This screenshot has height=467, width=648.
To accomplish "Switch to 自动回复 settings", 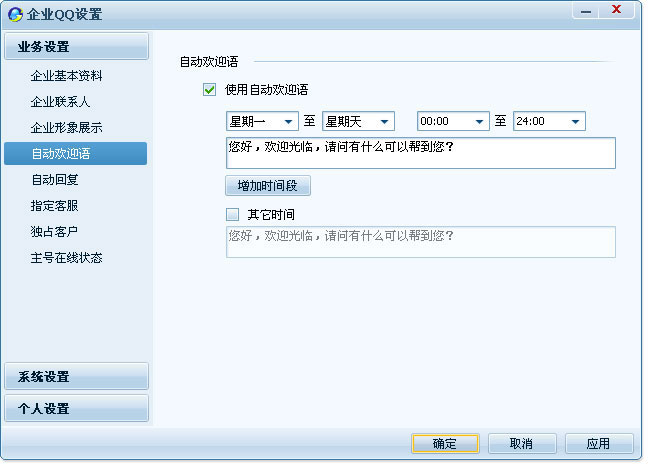I will 55,180.
